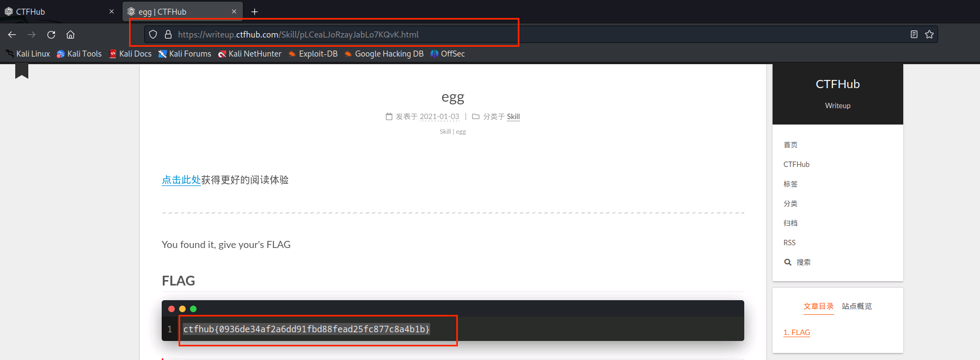Viewport: 980px width, 360px height.
Task: Click the egg article title
Action: pyautogui.click(x=453, y=97)
